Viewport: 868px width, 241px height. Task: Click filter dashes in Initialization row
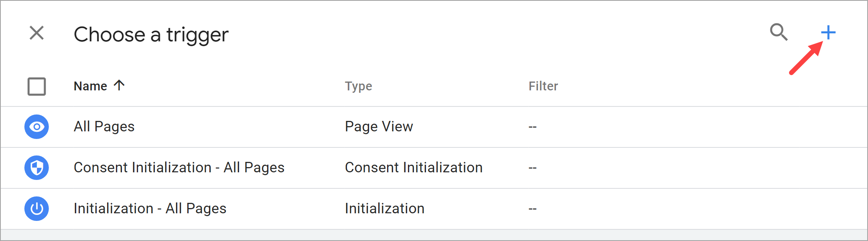(x=532, y=209)
